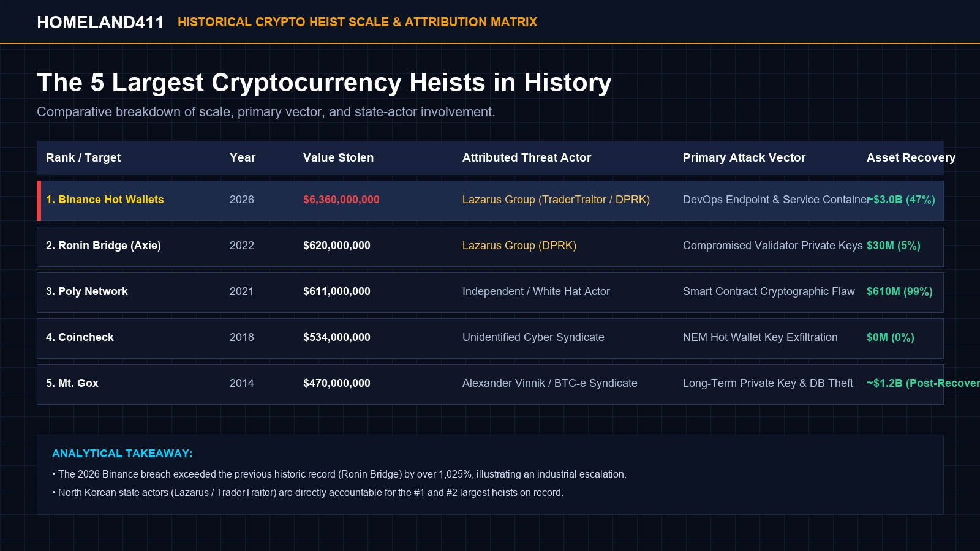Select the 'Value Stolen' column header
Screen dimensions: 980x551
point(338,158)
